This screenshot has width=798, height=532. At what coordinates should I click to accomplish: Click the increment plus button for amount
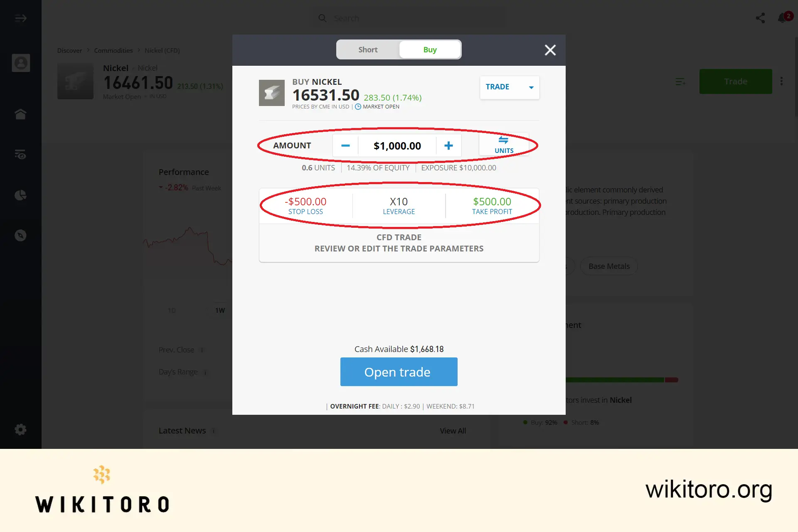point(448,145)
